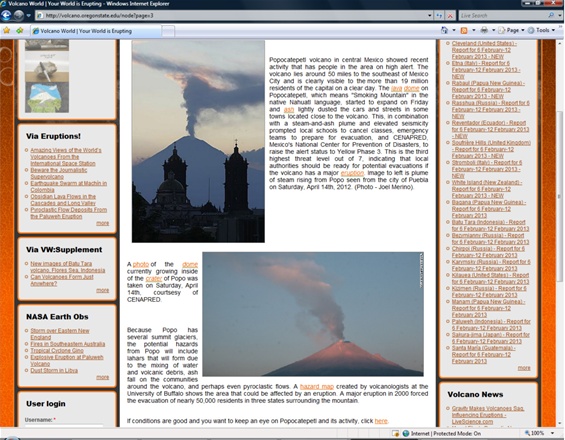Open the Page menu
The image size is (565, 440).
(x=511, y=31)
